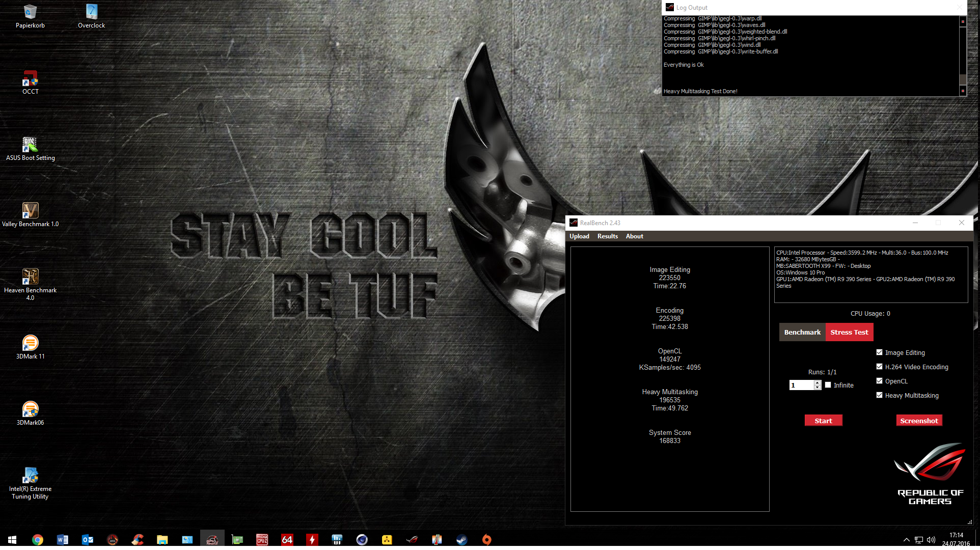Switch to the Stress Test tab
980x550 pixels.
coord(849,332)
